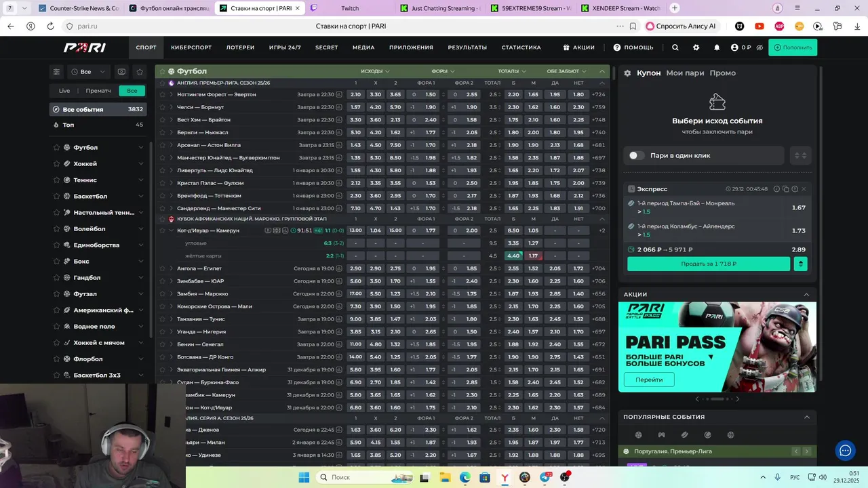Select odds 2.10 for Ноттингем Форест win
Image resolution: width=868 pixels, height=488 pixels.
(x=355, y=95)
